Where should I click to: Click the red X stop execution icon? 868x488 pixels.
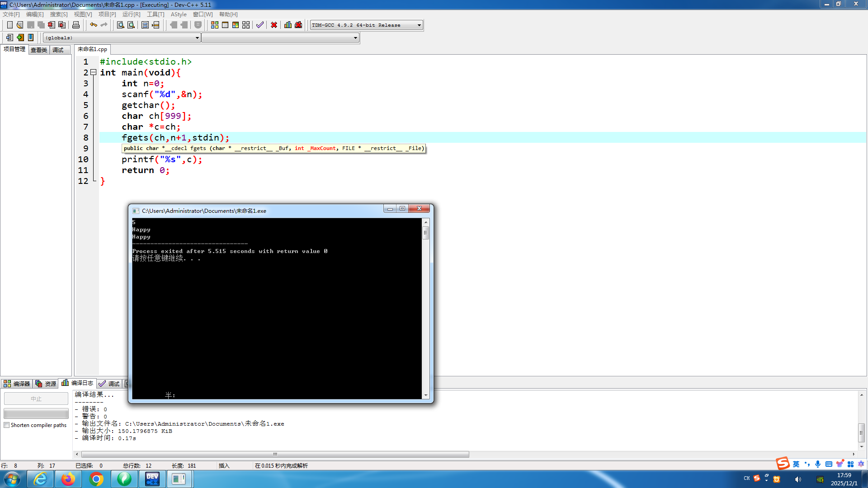point(274,25)
